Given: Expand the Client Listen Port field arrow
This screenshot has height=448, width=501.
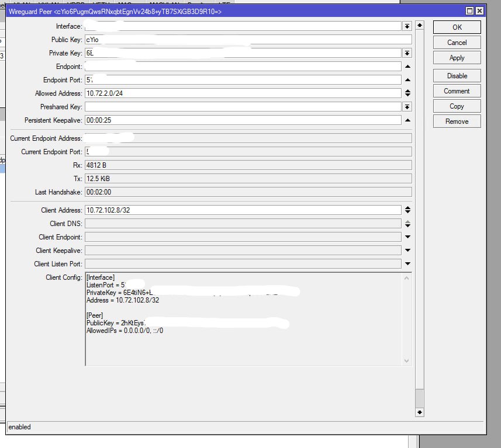Looking at the screenshot, I should pos(407,264).
